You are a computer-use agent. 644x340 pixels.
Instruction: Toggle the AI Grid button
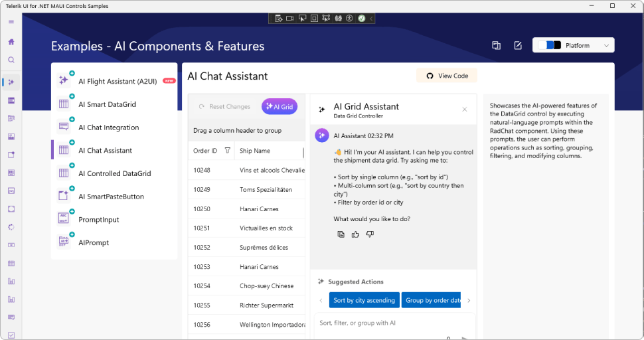(x=280, y=106)
